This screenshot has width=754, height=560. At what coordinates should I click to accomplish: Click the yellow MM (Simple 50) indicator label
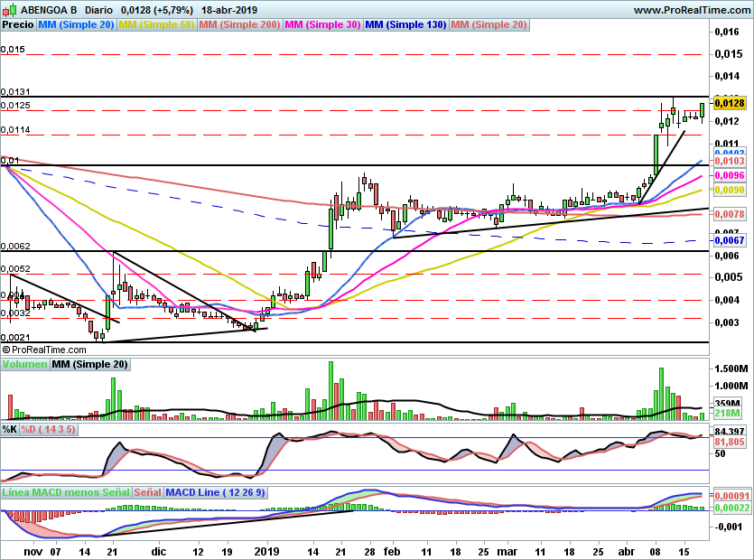[156, 25]
